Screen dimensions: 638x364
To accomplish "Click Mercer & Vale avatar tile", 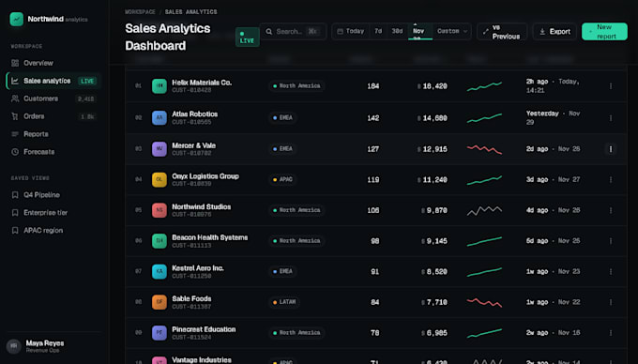I will point(159,149).
